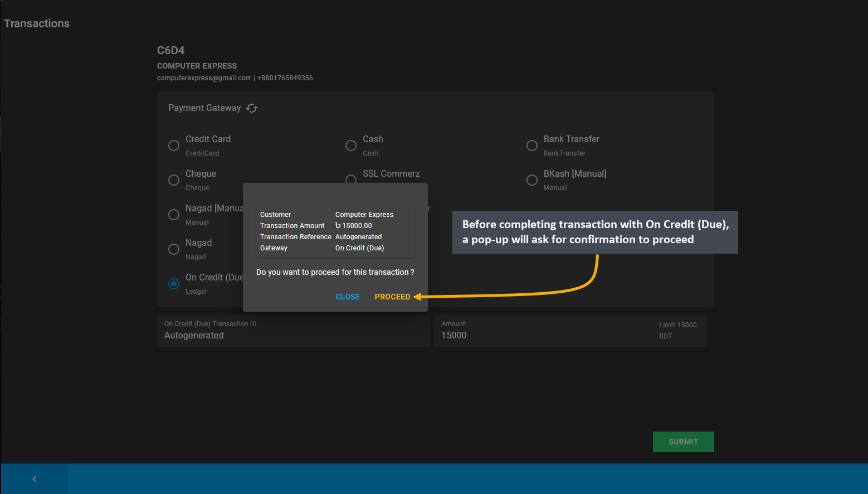Screen dimensions: 868x494
Task: Click the Transactions page title
Action: pyautogui.click(x=37, y=23)
